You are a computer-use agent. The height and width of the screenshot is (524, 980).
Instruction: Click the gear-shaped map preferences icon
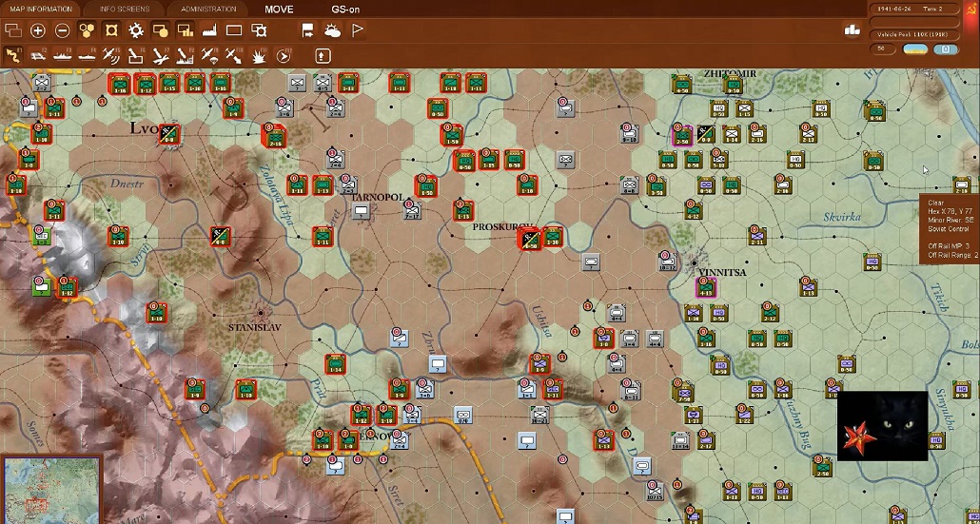click(136, 30)
